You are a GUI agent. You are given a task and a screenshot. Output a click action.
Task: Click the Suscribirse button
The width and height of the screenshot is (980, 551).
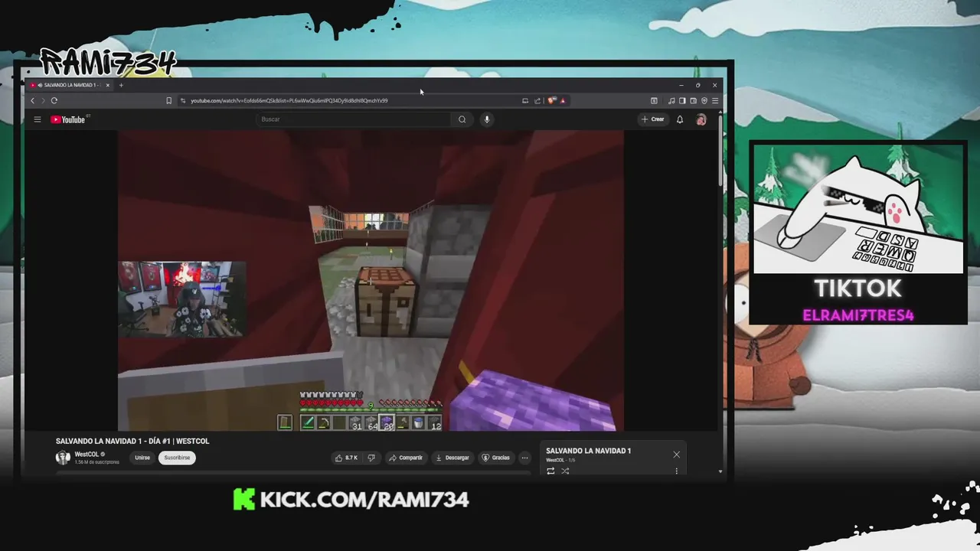coord(177,458)
